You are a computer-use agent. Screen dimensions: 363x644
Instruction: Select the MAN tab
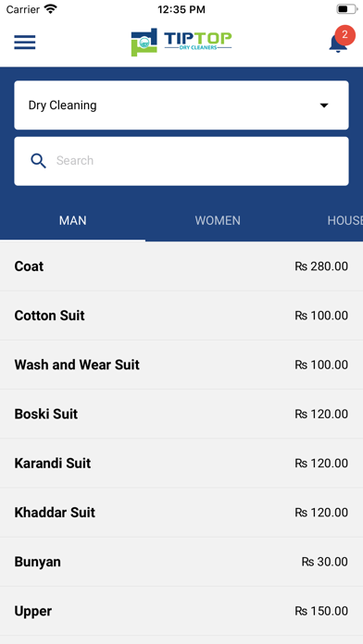73,220
